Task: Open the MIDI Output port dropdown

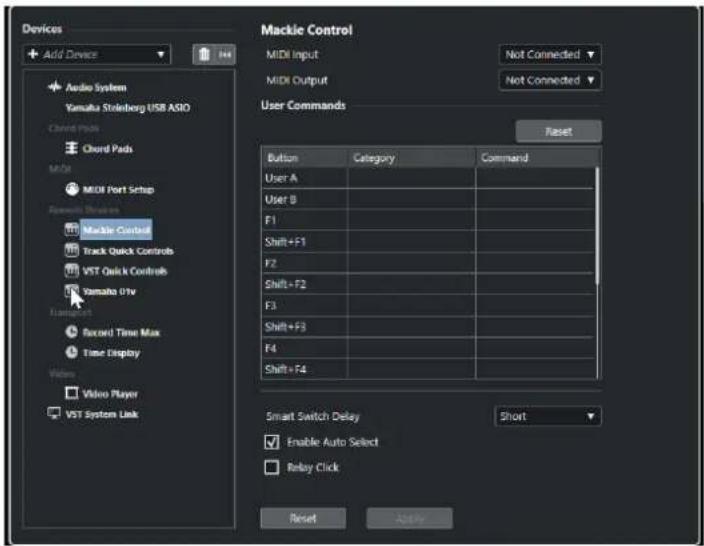Action: point(550,80)
